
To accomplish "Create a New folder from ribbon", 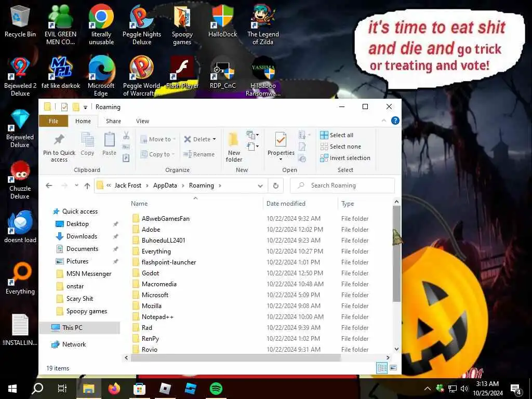I will pos(234,148).
